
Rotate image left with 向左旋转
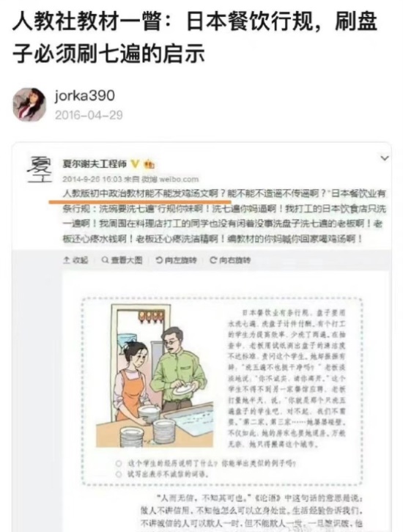tap(176, 260)
